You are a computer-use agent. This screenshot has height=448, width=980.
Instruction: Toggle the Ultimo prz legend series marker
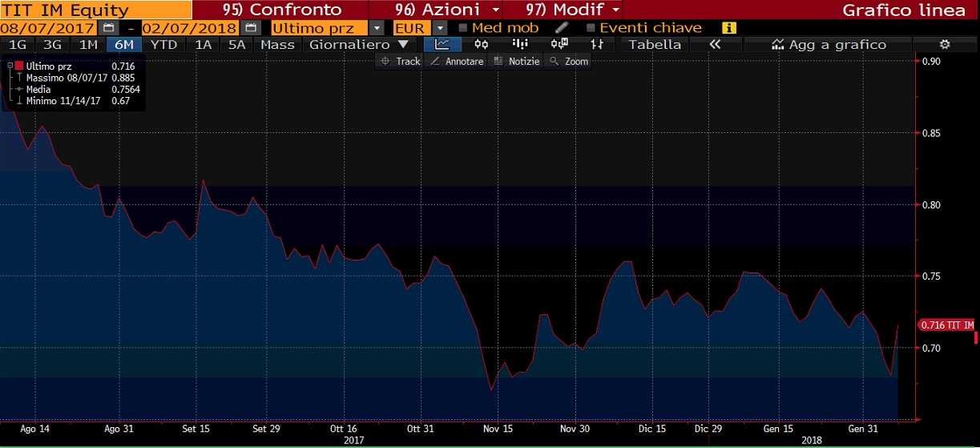[x=19, y=66]
